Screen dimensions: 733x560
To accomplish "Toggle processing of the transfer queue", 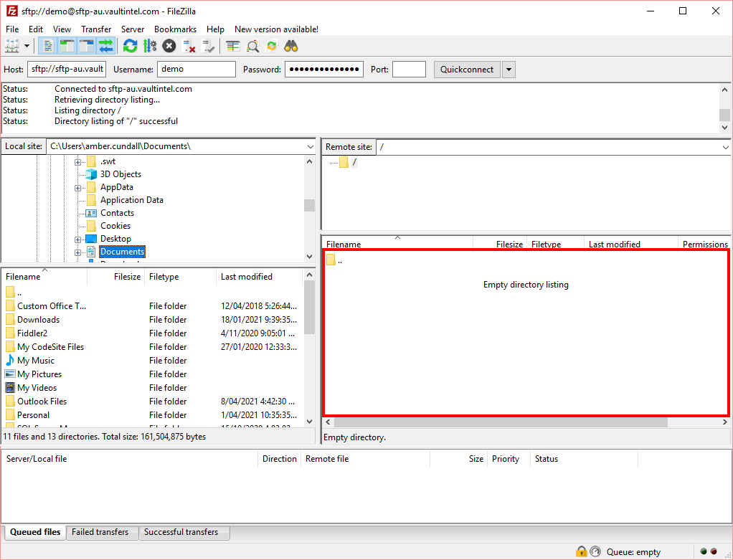I will (150, 46).
